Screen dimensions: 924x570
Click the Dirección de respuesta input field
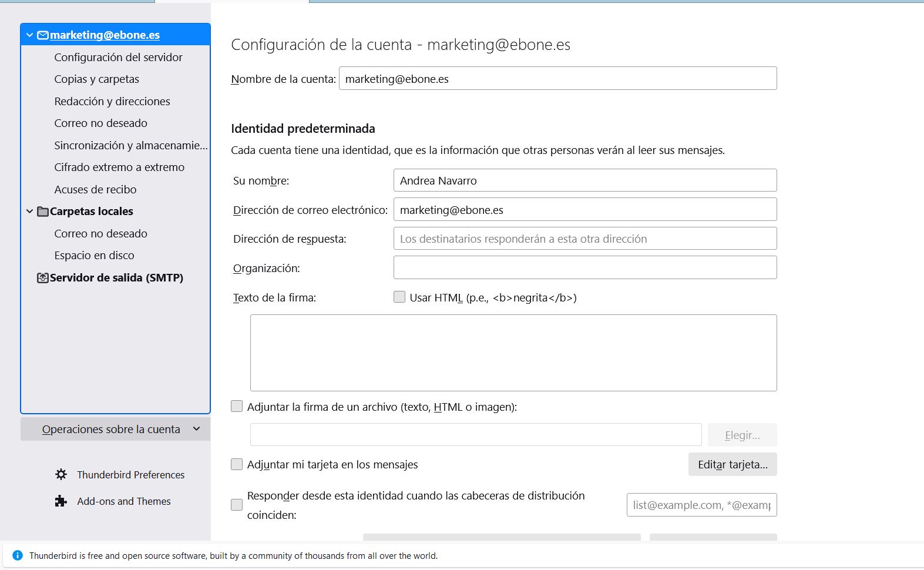tap(584, 239)
